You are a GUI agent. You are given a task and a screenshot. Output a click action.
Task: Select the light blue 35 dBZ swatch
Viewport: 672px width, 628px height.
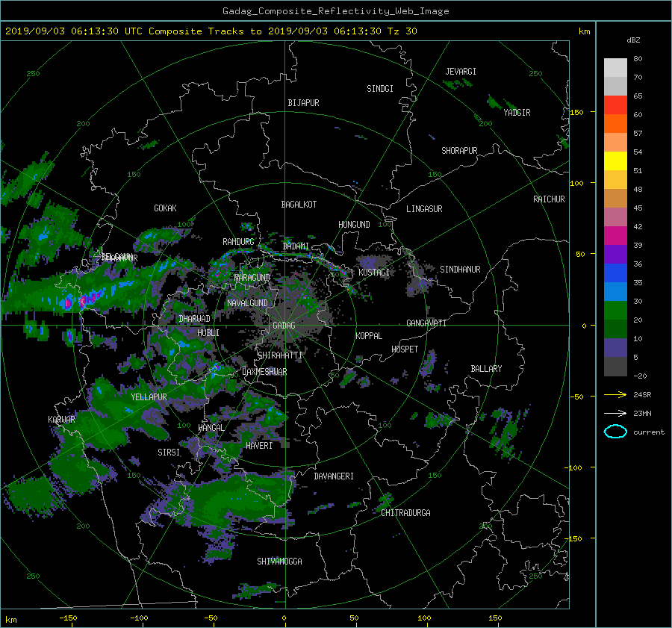pos(615,291)
